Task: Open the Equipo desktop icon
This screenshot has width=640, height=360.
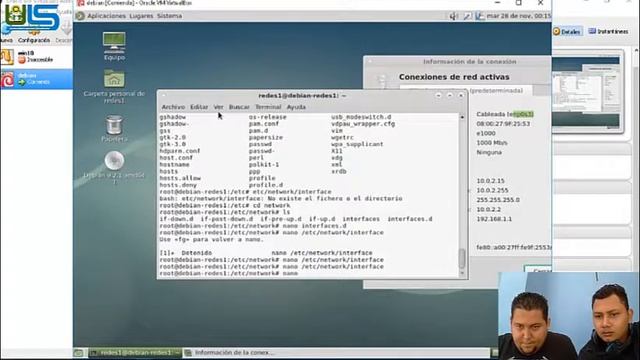Action: click(114, 46)
